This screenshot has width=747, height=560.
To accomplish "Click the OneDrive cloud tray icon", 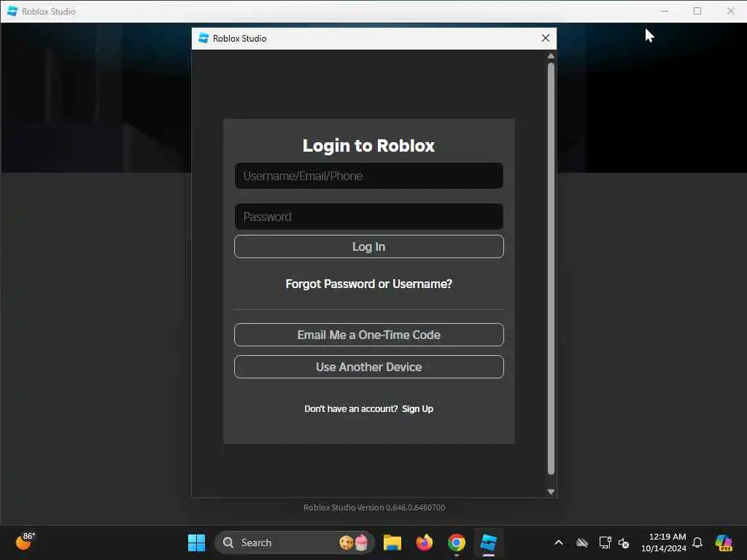I will point(581,542).
